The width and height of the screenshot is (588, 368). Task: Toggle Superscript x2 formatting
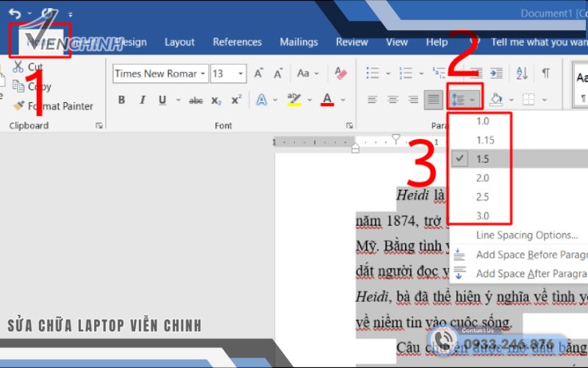(236, 100)
